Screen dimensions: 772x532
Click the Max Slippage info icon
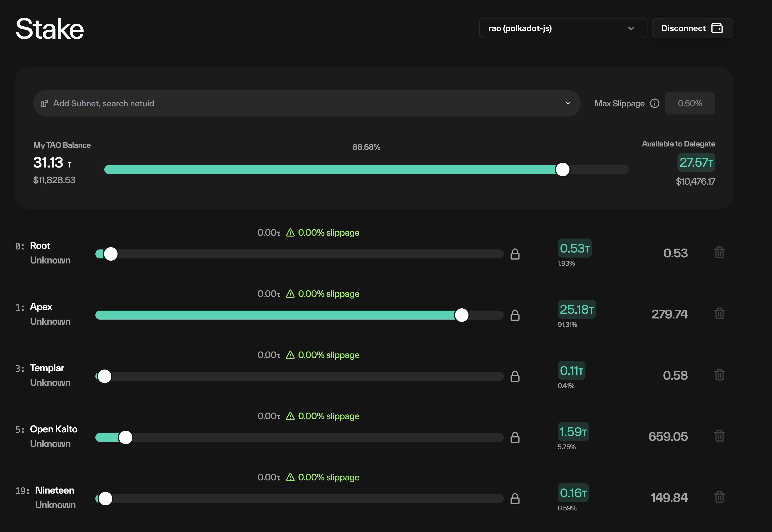(654, 103)
